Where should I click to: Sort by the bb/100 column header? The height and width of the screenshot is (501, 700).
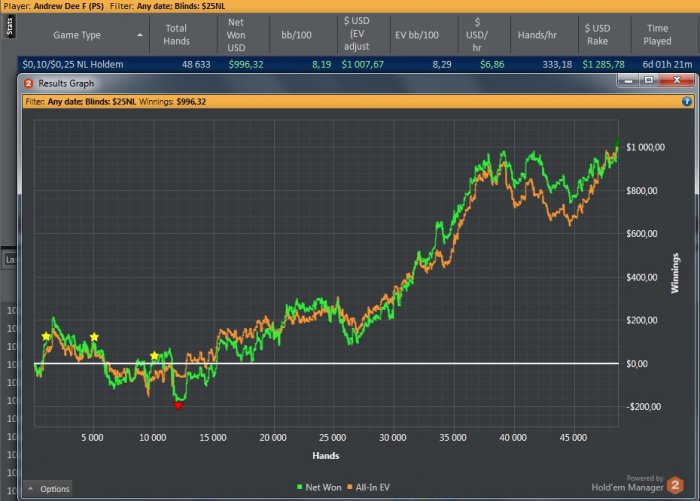(x=292, y=35)
